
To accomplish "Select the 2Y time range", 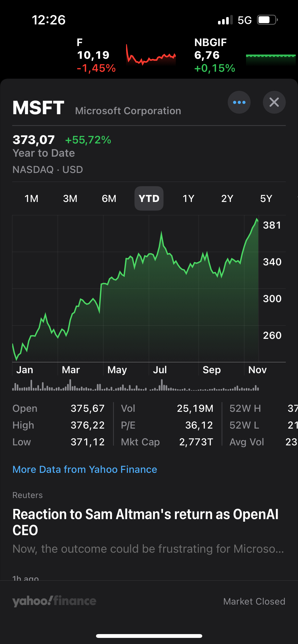I will [227, 198].
